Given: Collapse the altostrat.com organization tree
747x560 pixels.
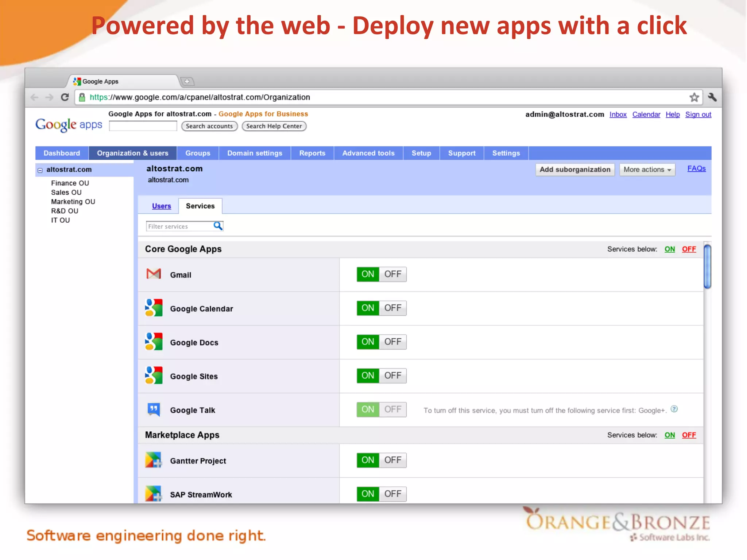Looking at the screenshot, I should click(x=40, y=170).
